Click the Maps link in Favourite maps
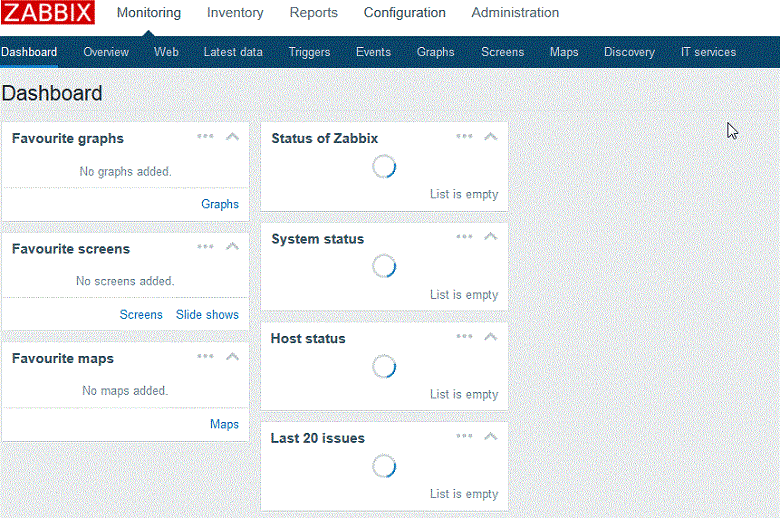The height and width of the screenshot is (518, 780). click(x=224, y=424)
